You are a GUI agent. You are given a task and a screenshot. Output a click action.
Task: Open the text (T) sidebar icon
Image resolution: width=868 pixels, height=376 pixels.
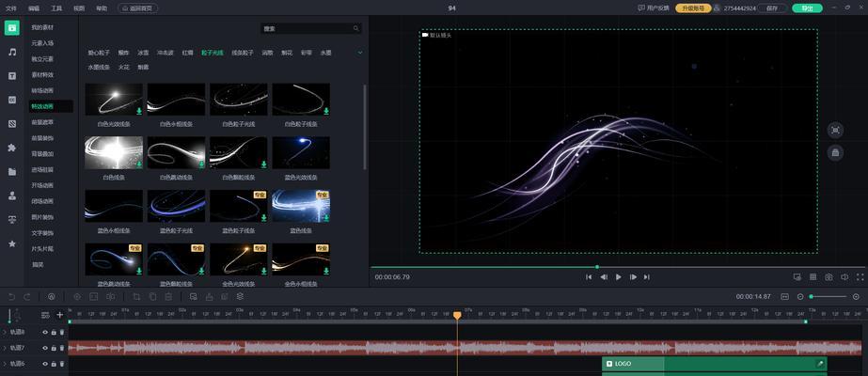click(x=12, y=76)
